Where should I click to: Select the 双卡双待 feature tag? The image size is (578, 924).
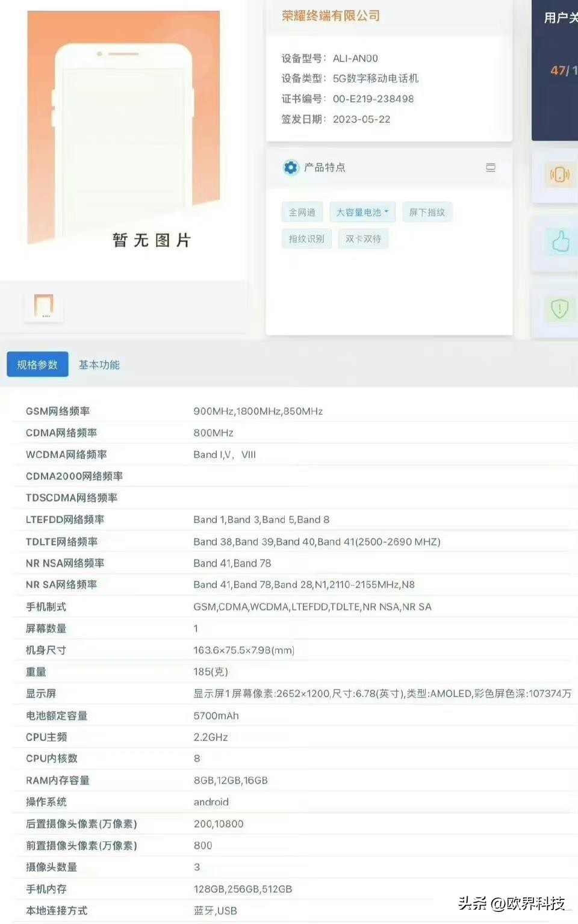(363, 238)
